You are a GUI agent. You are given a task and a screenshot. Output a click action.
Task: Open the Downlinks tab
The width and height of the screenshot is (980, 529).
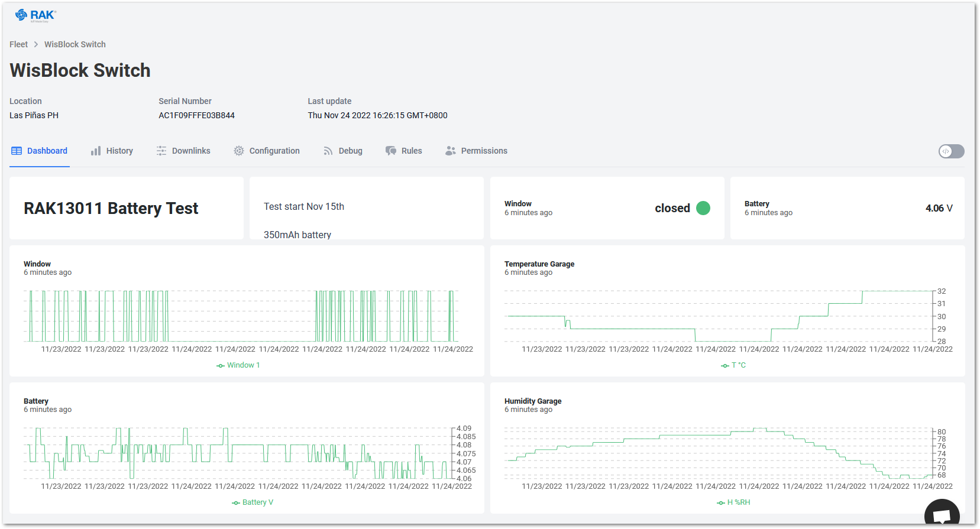(x=183, y=151)
